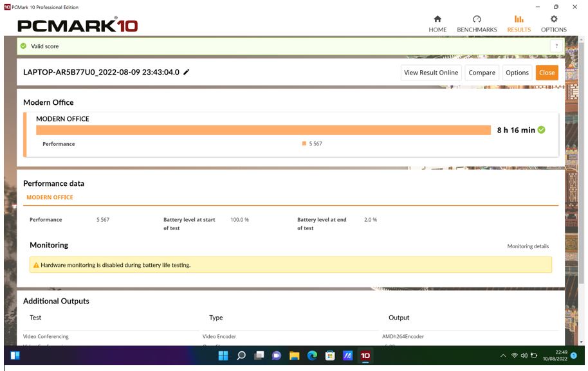Viewport: 588px width, 371px height.
Task: Expand the help panel via question mark button
Action: 556,46
